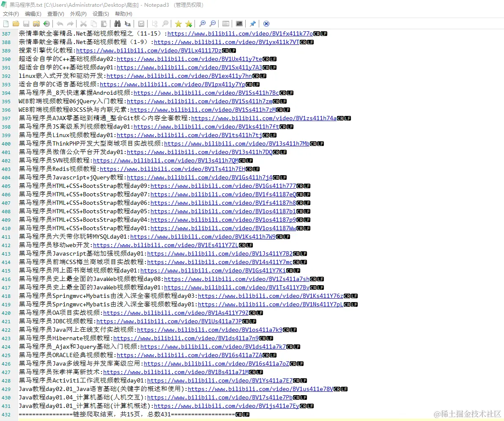504x421 pixels.
Task: Click the Notepad3 app icon in title bar
Action: tap(4, 5)
